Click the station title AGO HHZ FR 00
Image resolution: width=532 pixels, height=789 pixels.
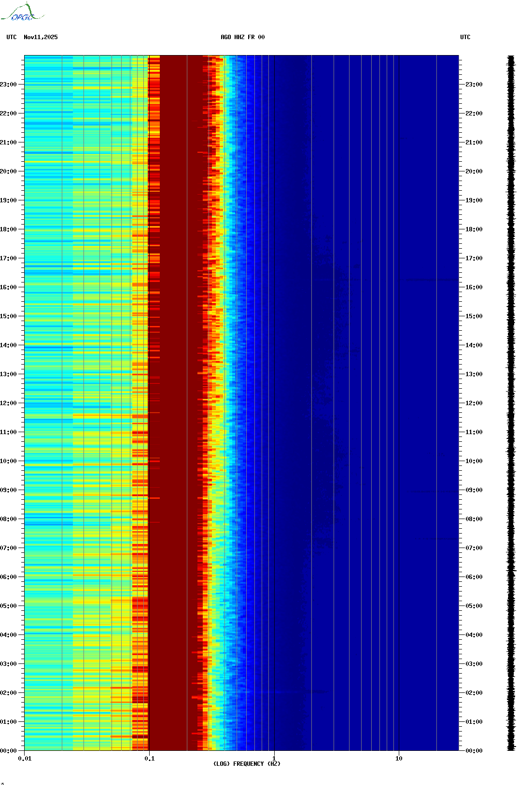243,37
